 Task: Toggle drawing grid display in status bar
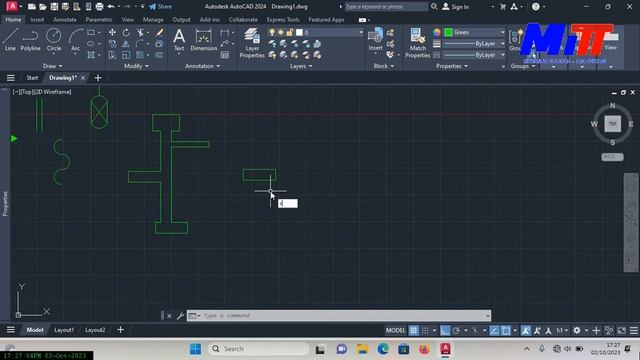[x=413, y=330]
